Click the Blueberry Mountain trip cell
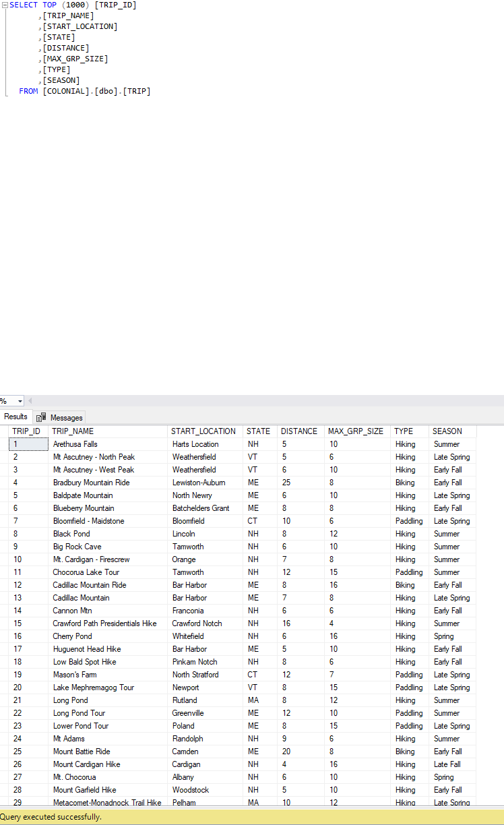 108,508
